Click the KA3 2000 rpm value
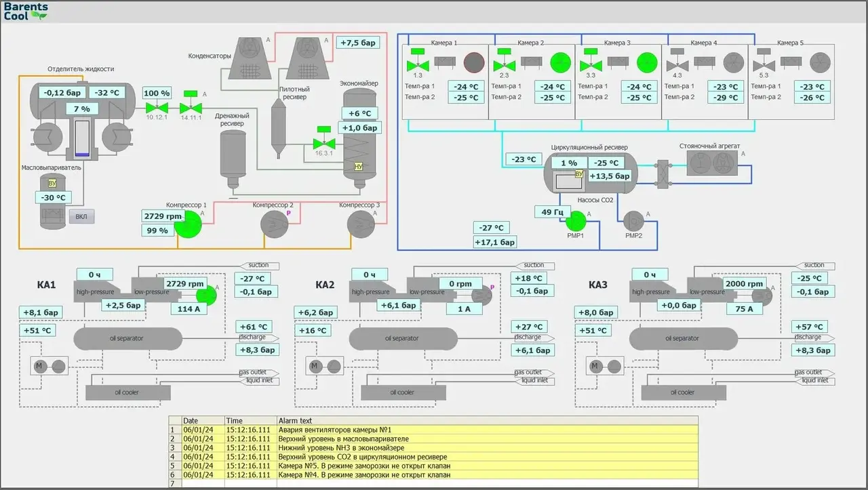This screenshot has height=490, width=868. (744, 283)
